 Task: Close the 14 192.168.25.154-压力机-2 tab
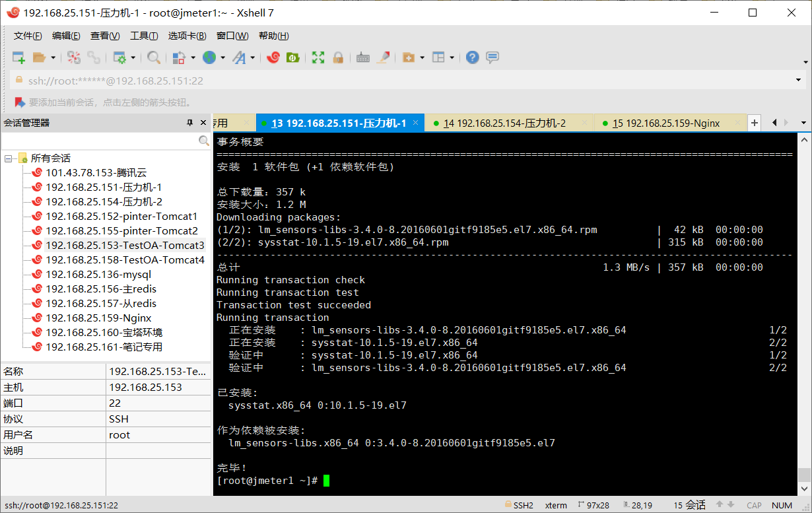click(x=584, y=123)
